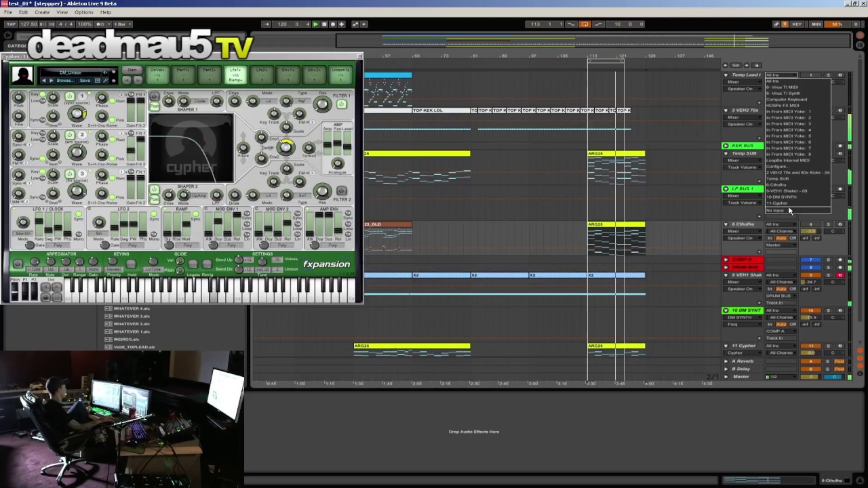
Task: Open the View menu
Action: pyautogui.click(x=62, y=12)
